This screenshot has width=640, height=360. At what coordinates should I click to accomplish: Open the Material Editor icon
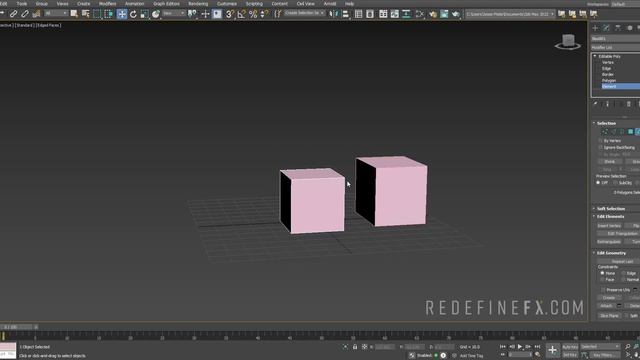420,14
